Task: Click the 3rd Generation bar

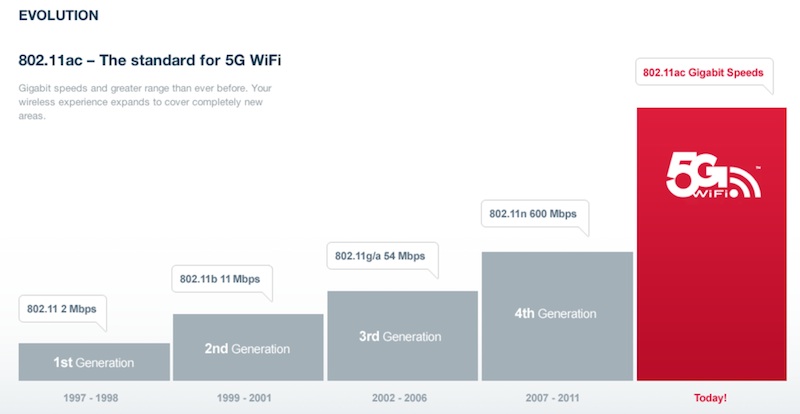Action: coord(402,336)
